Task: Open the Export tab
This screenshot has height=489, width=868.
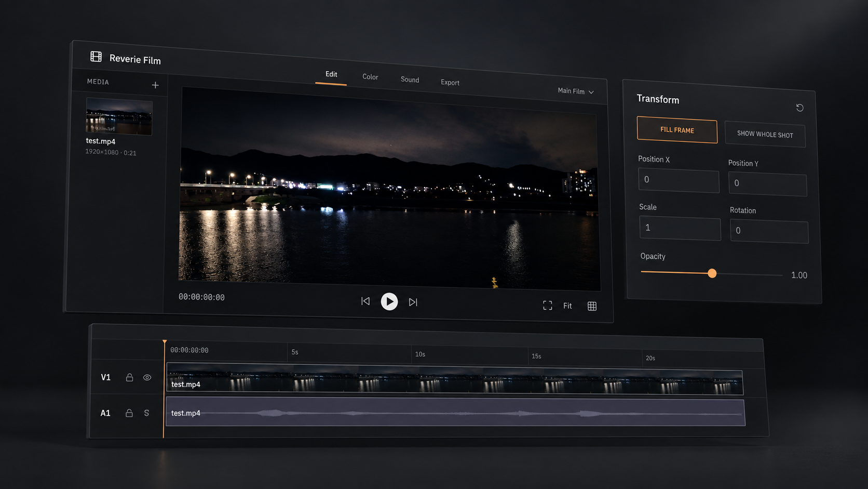Action: tap(450, 83)
